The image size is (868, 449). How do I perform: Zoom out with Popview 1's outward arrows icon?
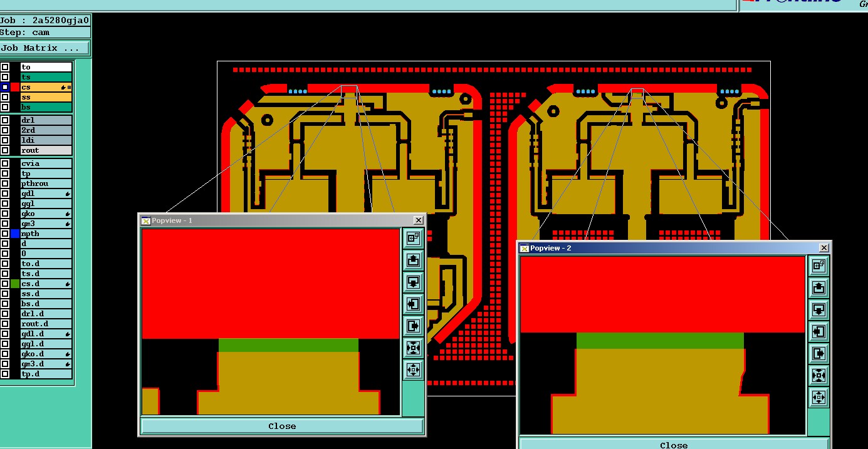pos(413,369)
